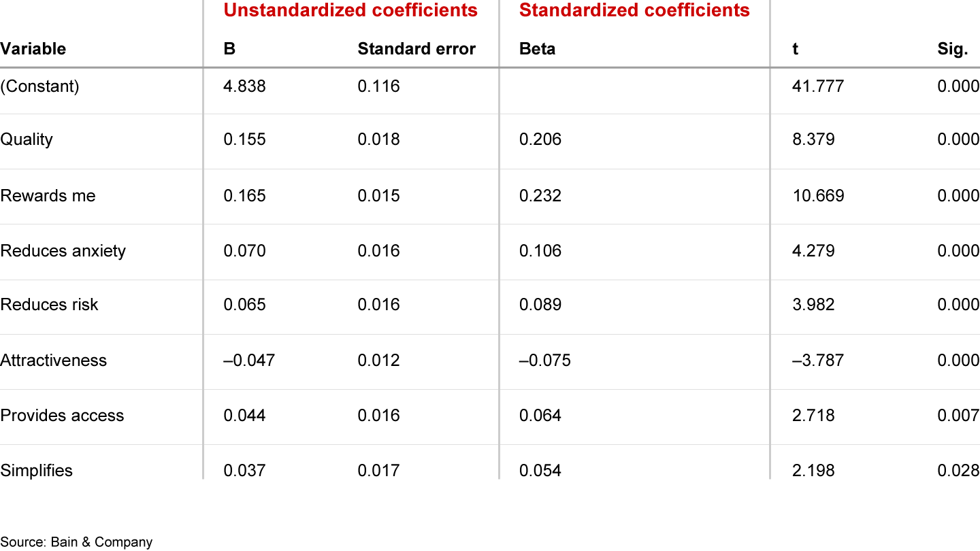Select the Provides access row label
This screenshot has width=980, height=551.
pyautogui.click(x=62, y=416)
